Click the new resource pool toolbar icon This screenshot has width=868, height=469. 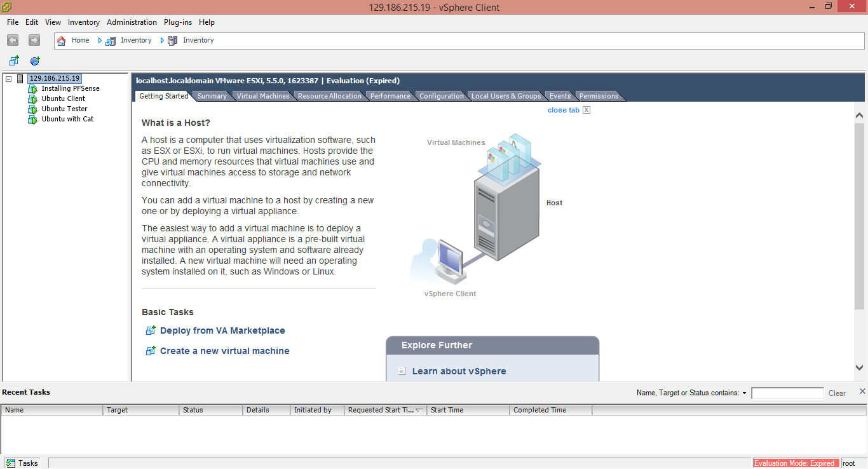click(x=35, y=61)
